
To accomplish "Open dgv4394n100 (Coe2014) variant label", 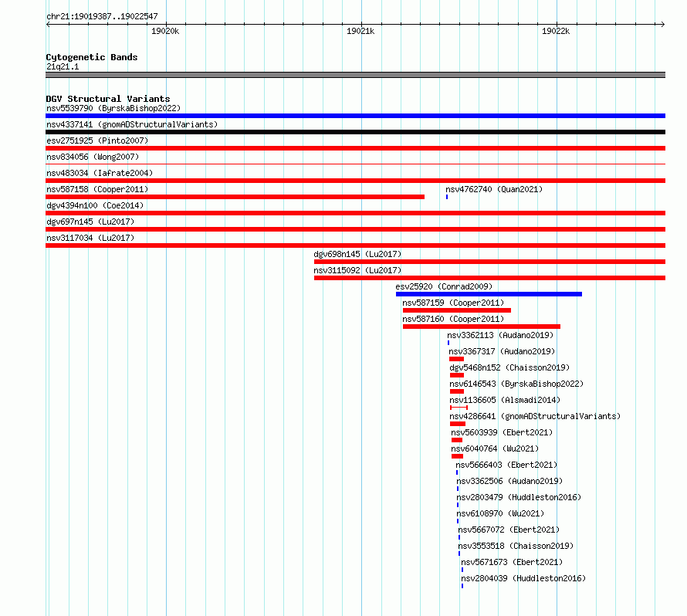I will coord(95,205).
